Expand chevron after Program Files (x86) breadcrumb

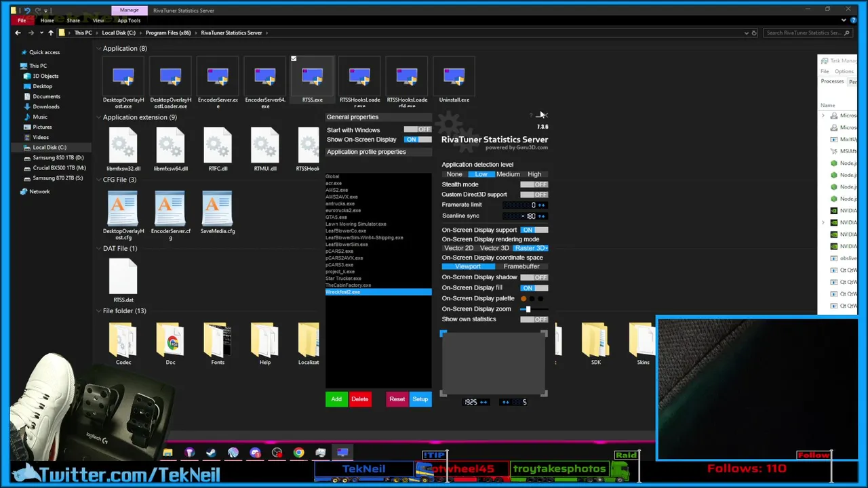(195, 33)
